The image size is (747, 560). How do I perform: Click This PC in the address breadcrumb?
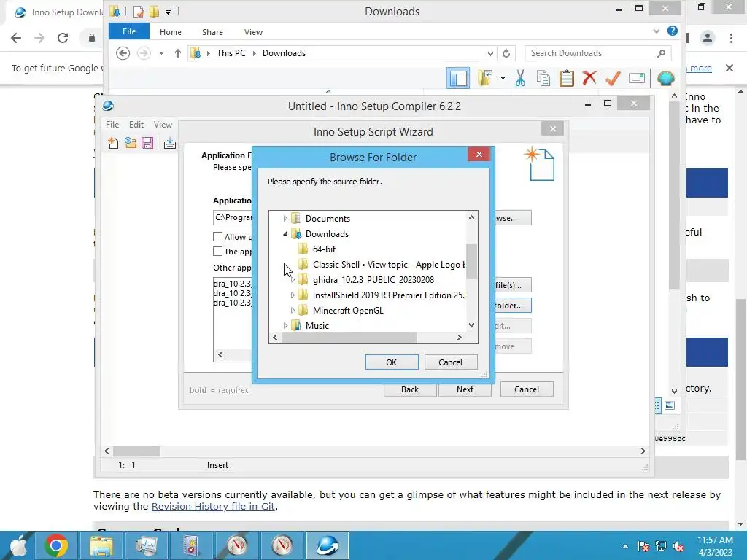pyautogui.click(x=231, y=53)
